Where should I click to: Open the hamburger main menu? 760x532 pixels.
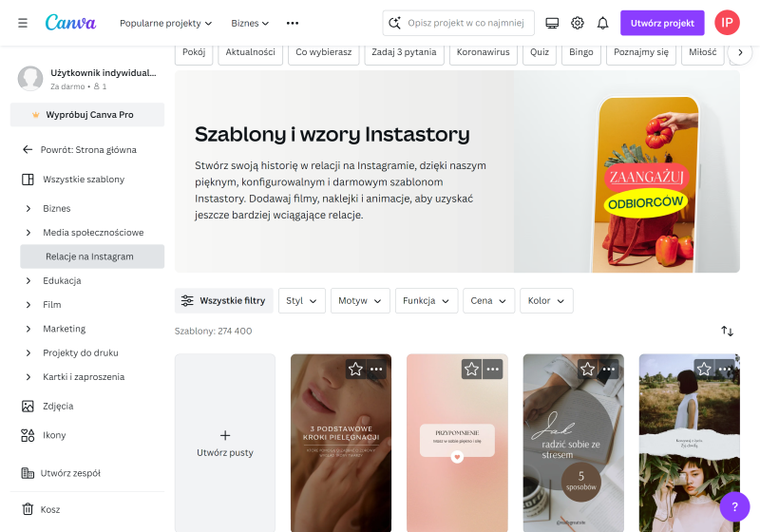[x=23, y=23]
